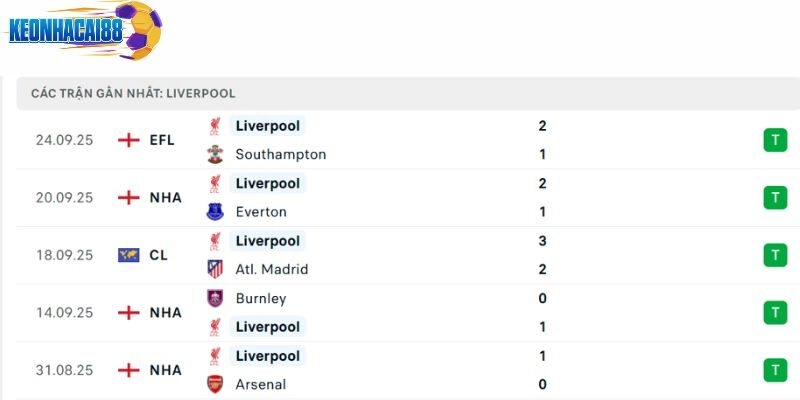This screenshot has width=800, height=400.
Task: Click green T badge for Burnley match
Action: tap(774, 312)
